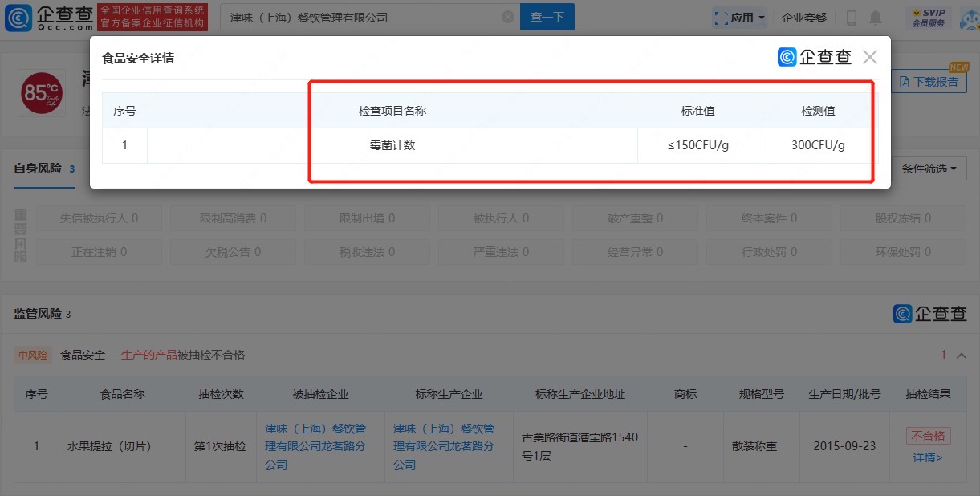Open 详情> link for 不合格 result
Image resolution: width=980 pixels, height=496 pixels.
(928, 457)
